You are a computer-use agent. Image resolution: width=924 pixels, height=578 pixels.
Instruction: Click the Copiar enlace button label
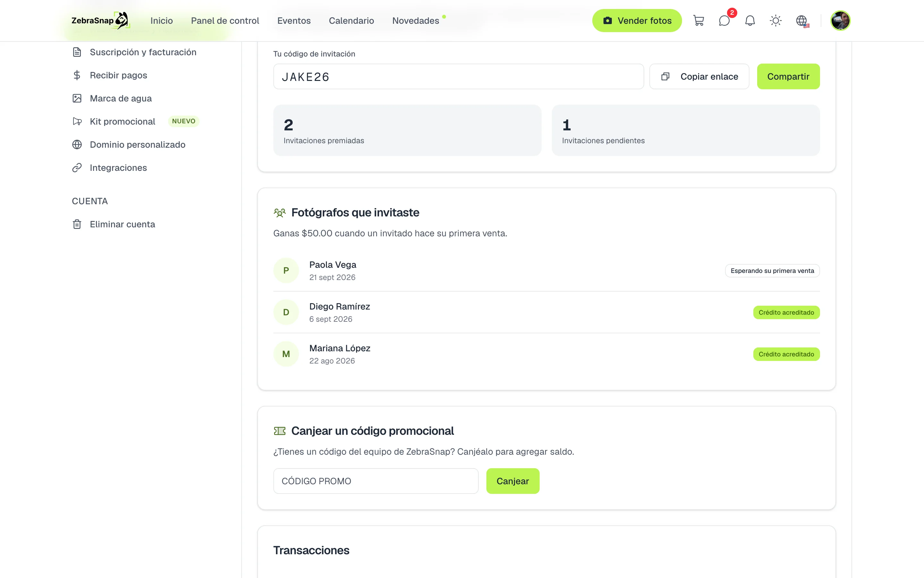tap(709, 76)
